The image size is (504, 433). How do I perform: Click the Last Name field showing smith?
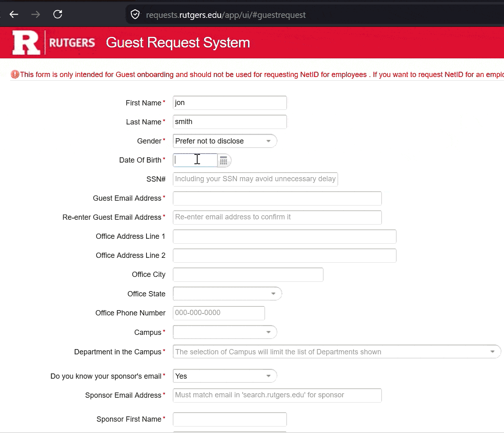pos(229,122)
